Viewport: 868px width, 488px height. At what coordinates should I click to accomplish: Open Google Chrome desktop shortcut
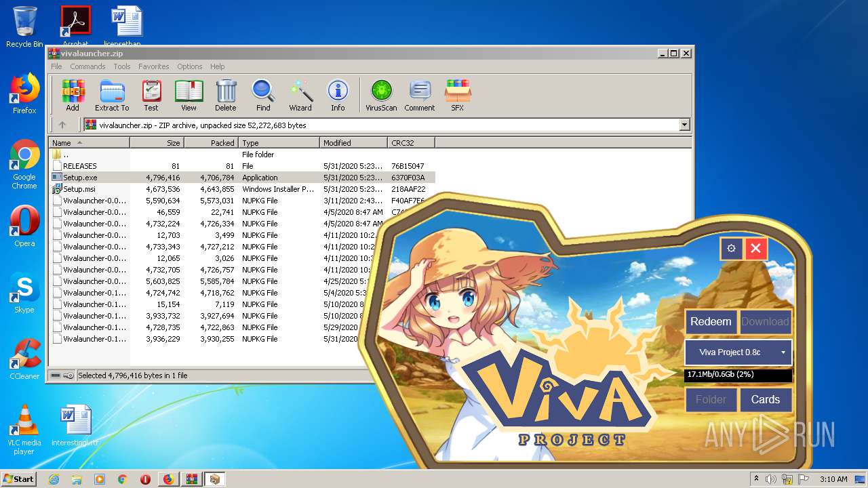pos(24,164)
